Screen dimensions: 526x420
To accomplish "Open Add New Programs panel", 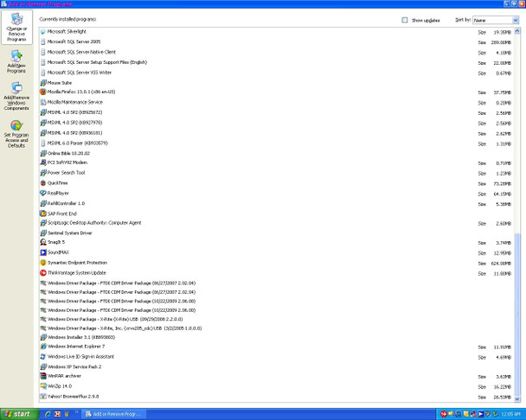I will 16,61.
